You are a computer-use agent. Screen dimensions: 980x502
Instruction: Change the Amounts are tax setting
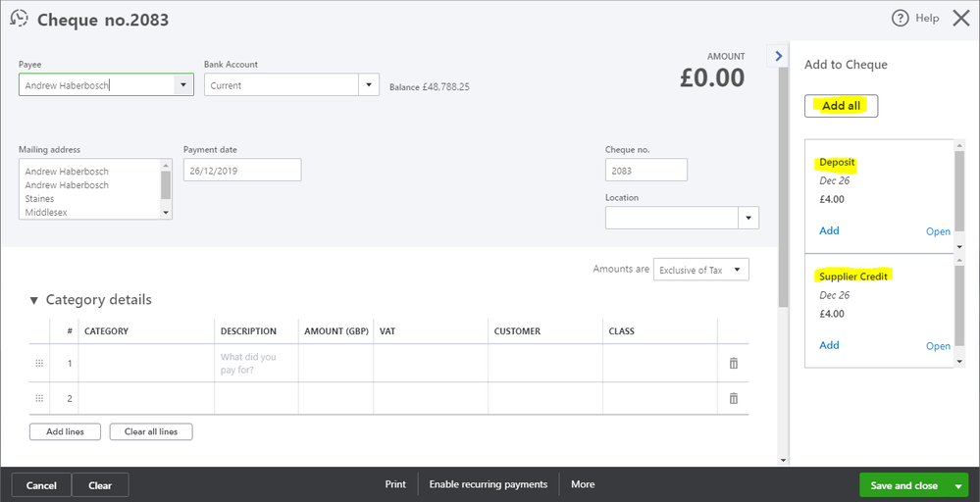pos(700,270)
